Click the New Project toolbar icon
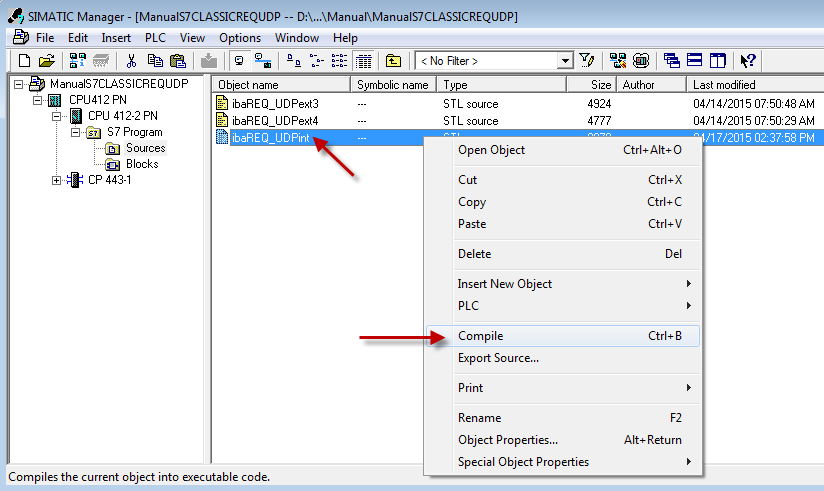Image resolution: width=824 pixels, height=491 pixels. coord(24,61)
